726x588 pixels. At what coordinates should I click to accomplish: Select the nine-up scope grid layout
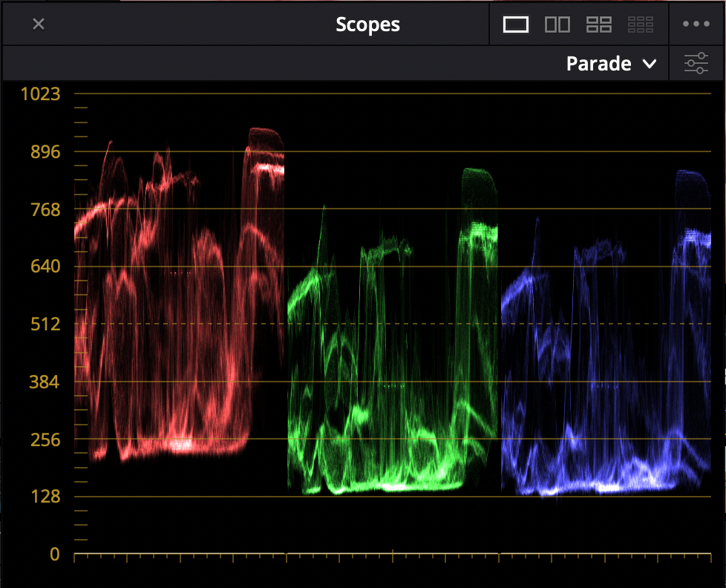point(640,24)
